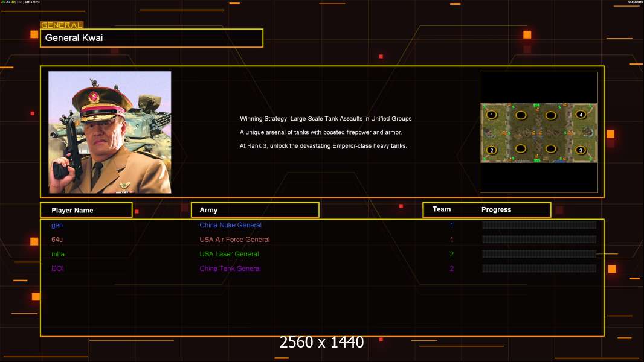Click the 'A unique arsenal of tanks' line
The height and width of the screenshot is (362, 644).
click(321, 132)
